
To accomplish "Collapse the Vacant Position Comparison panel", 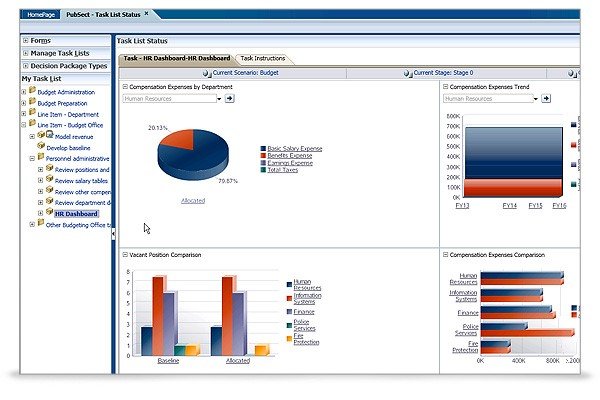I will pyautogui.click(x=125, y=255).
